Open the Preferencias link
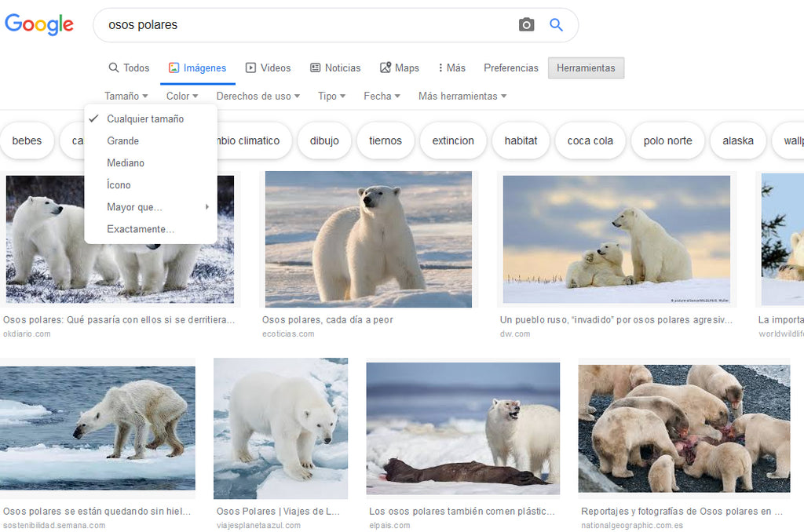The width and height of the screenshot is (804, 532). pyautogui.click(x=511, y=68)
